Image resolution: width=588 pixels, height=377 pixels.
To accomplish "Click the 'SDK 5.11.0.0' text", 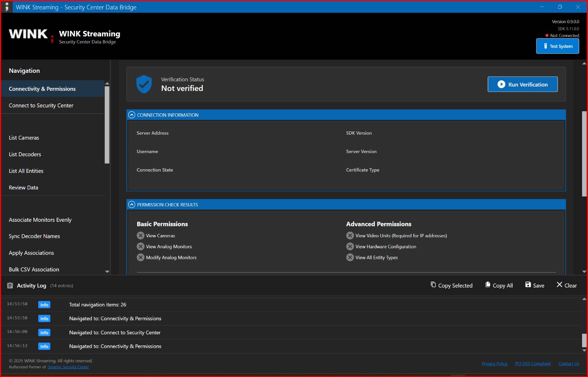I will tap(569, 29).
